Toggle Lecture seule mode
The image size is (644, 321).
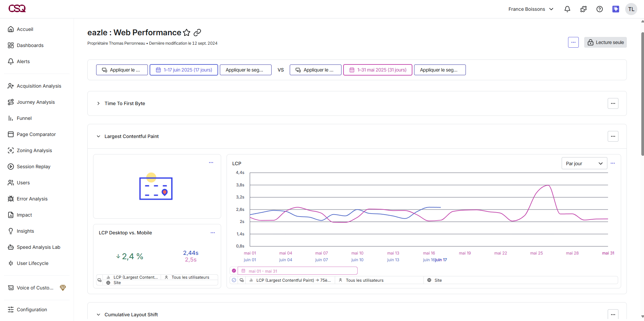pos(605,42)
